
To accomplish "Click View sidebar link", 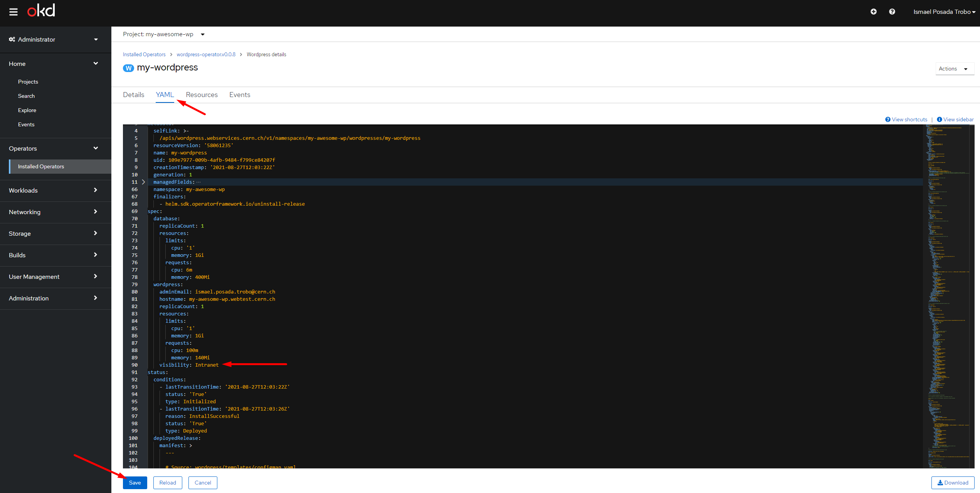I will (x=955, y=119).
